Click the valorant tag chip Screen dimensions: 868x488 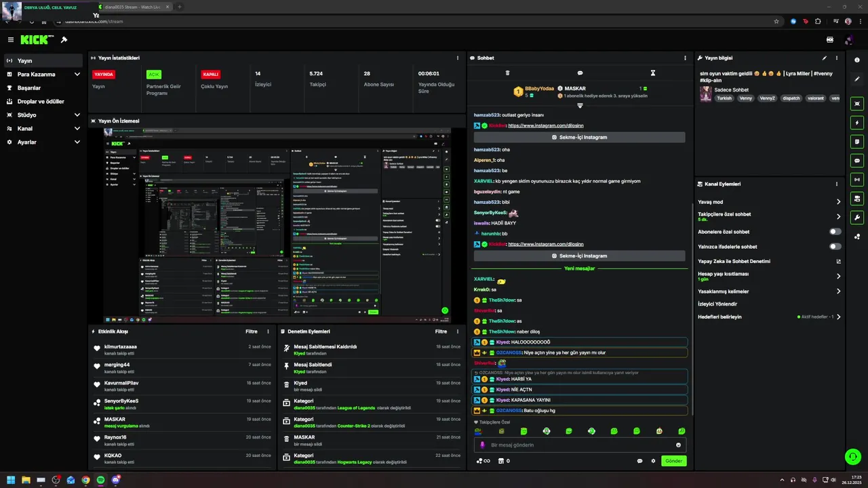click(816, 98)
